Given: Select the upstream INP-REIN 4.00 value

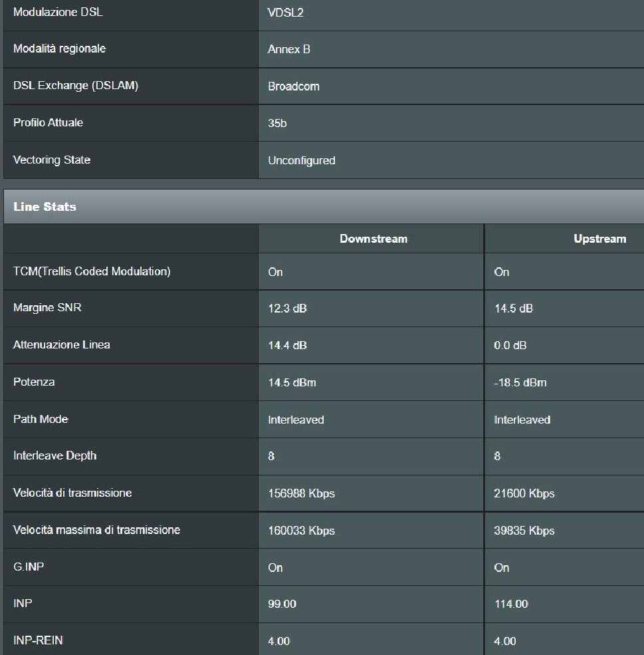Looking at the screenshot, I should coord(505,641).
